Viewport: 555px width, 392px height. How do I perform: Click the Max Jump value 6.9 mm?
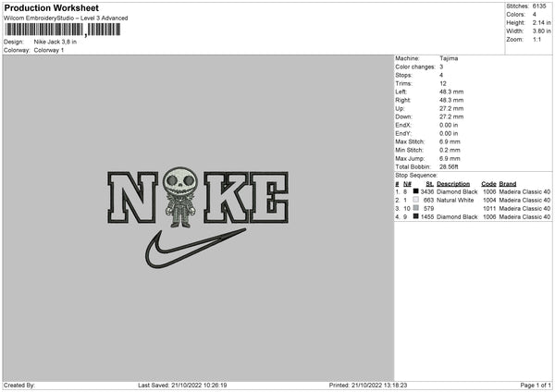[450, 158]
